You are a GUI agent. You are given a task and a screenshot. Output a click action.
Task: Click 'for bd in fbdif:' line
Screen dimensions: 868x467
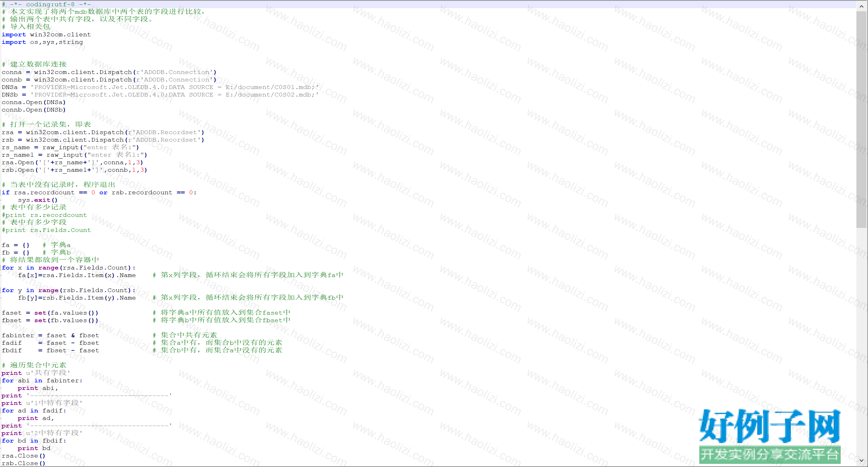(x=34, y=441)
